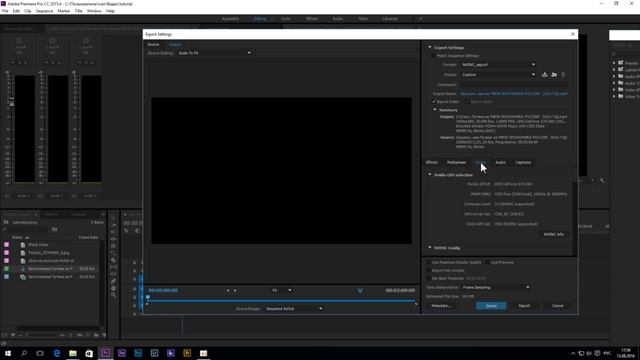Switch to the Source tab in Export Settings
The width and height of the screenshot is (640, 360).
[153, 44]
